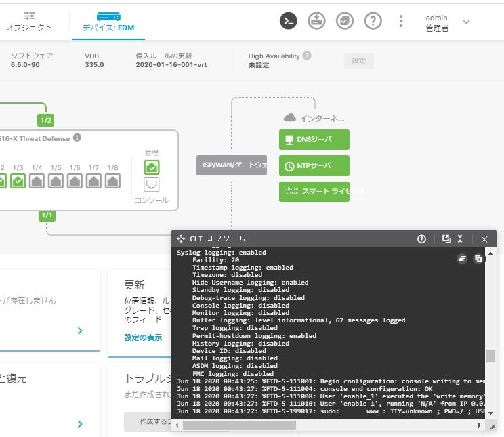
Task: Click chevron arrow beside 存在しません card
Action: (x=80, y=331)
